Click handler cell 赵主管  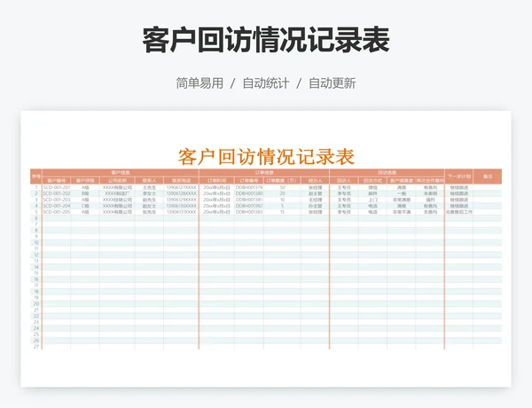coord(315,193)
